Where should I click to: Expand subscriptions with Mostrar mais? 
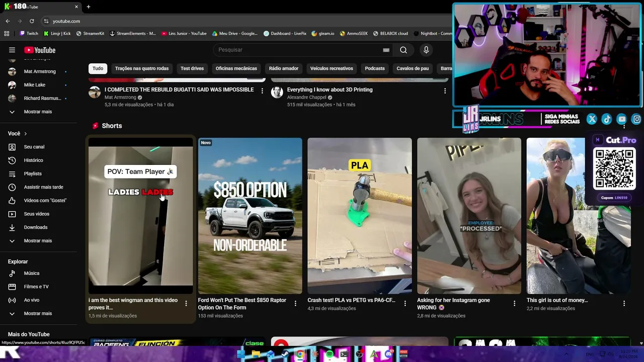coord(38,112)
